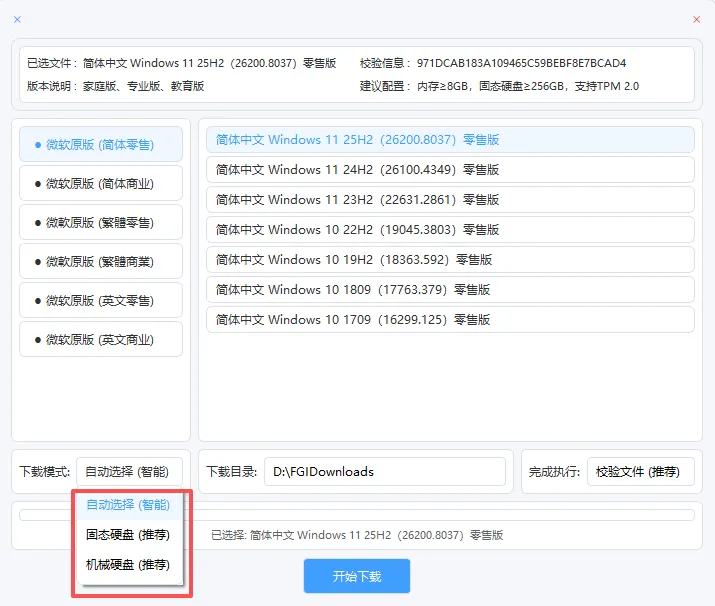This screenshot has width=715, height=606.
Task: Choose 简体中文 Windows 11 25H2 (26200.8037) in version list
Action: click(x=450, y=140)
